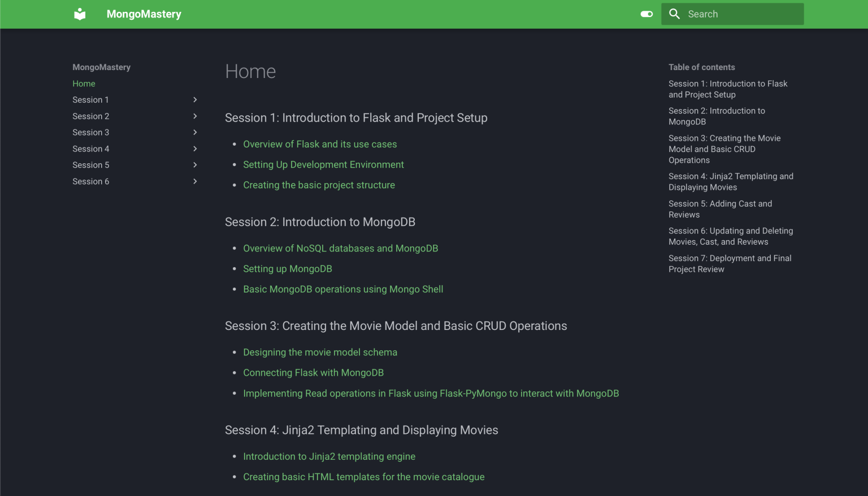
Task: Click MongoMastery site title in header
Action: pyautogui.click(x=144, y=14)
